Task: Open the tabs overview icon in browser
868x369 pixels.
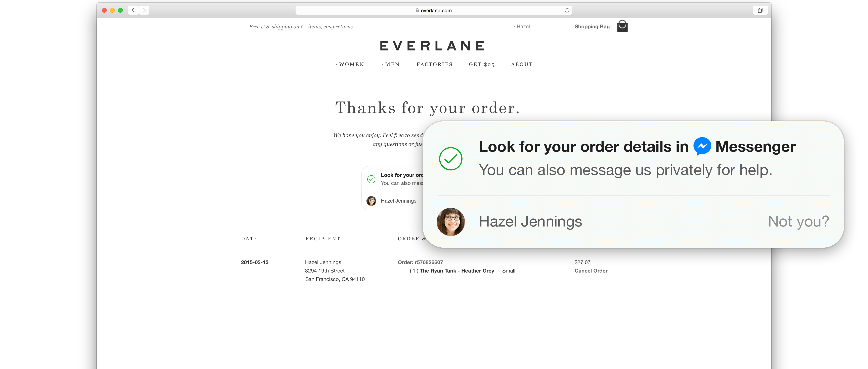Action: tap(760, 10)
